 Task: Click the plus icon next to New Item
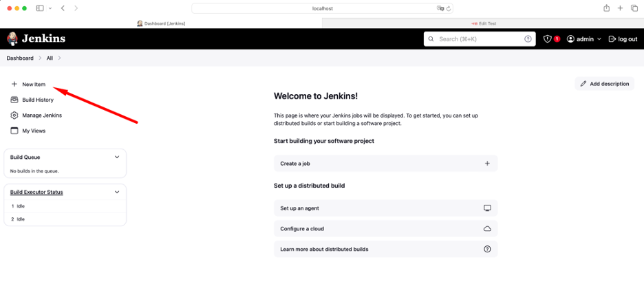coord(14,84)
